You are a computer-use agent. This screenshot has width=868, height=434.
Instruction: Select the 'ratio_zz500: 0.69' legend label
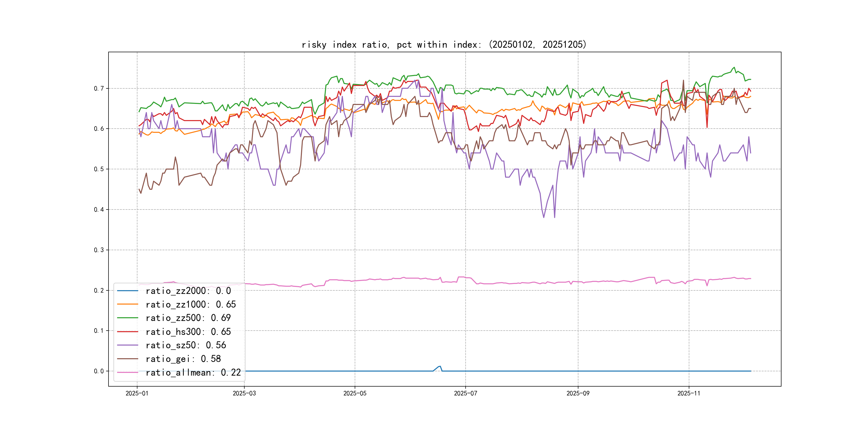(188, 318)
